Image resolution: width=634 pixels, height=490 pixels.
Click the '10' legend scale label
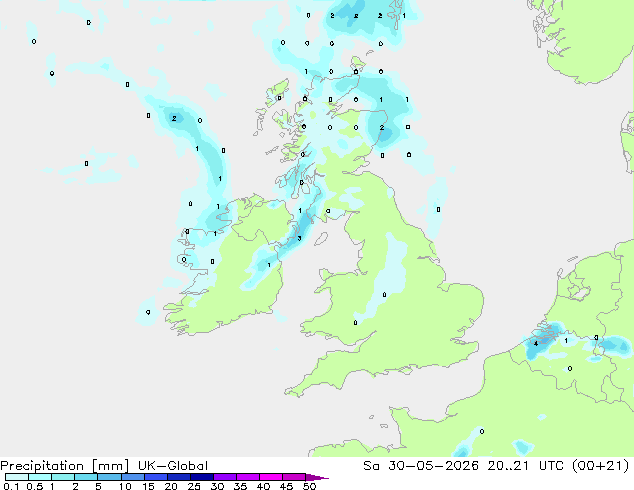(x=125, y=486)
